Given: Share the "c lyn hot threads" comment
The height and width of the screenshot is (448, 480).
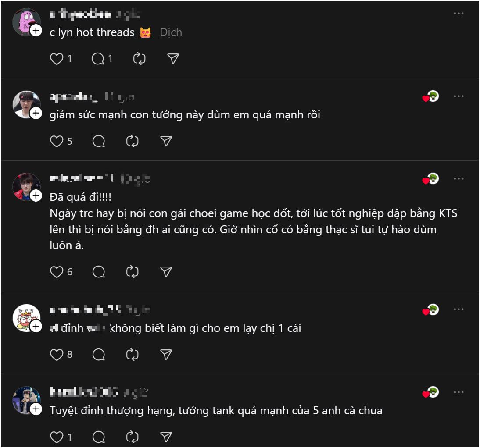Looking at the screenshot, I should (173, 59).
